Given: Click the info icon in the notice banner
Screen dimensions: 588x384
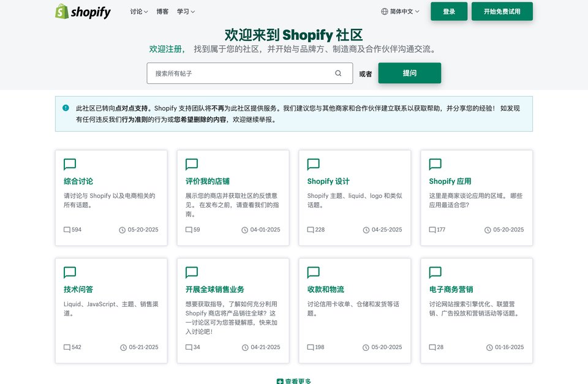Looking at the screenshot, I should coord(66,108).
